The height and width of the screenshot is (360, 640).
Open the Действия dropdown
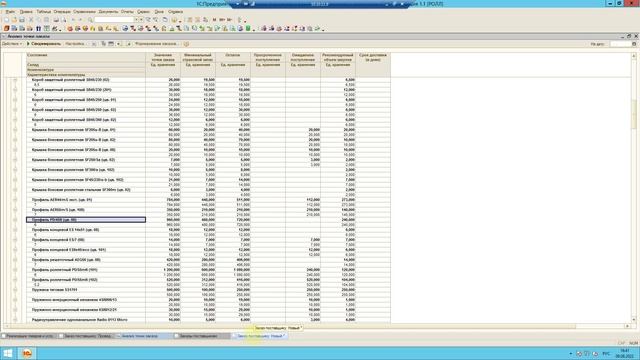click(x=12, y=44)
